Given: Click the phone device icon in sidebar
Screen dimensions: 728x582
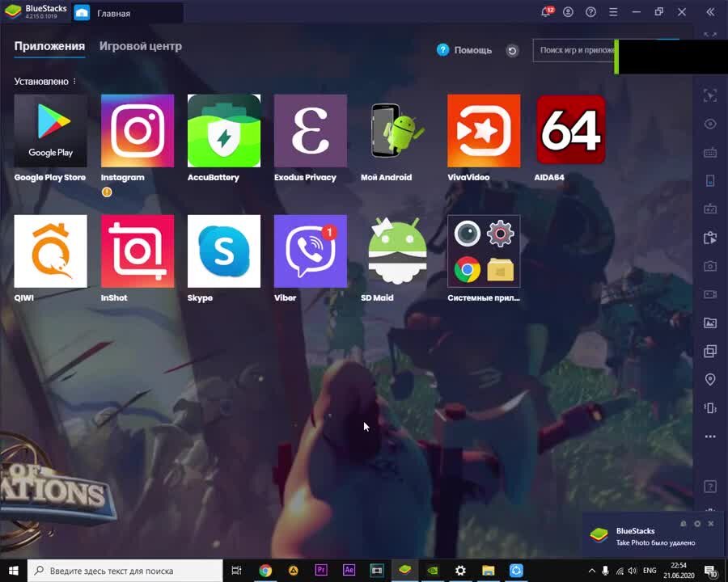Looking at the screenshot, I should click(x=710, y=180).
